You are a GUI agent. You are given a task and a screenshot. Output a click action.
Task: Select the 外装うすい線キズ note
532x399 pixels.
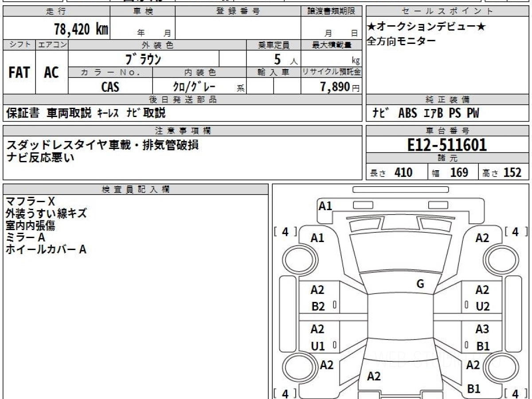[47, 214]
